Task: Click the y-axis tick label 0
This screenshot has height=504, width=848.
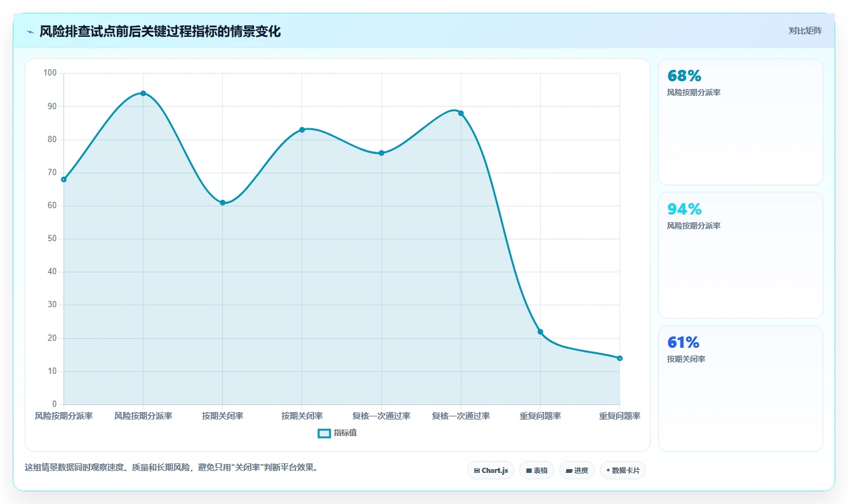Action: 55,404
